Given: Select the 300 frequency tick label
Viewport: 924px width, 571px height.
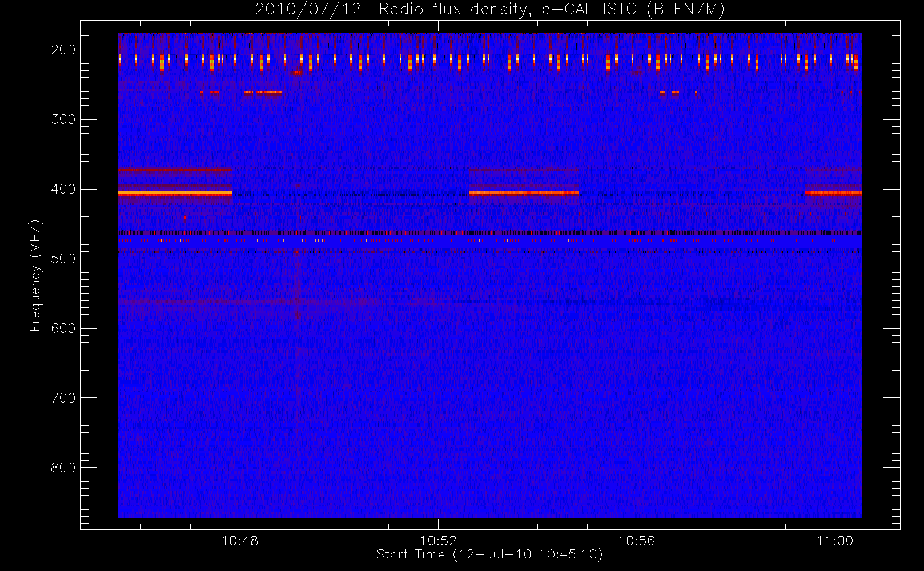Looking at the screenshot, I should [63, 119].
